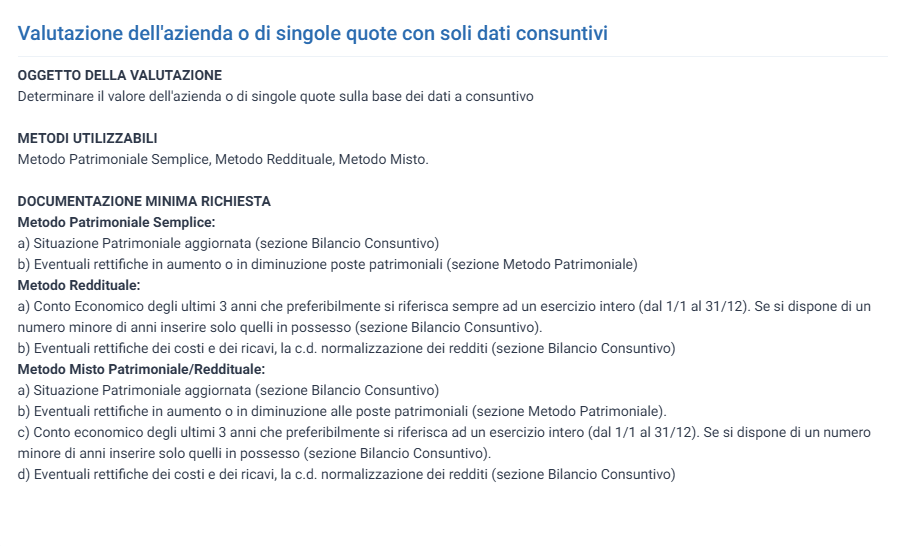Click item b) under Metodo Reddituale
905x546 pixels.
point(346,349)
